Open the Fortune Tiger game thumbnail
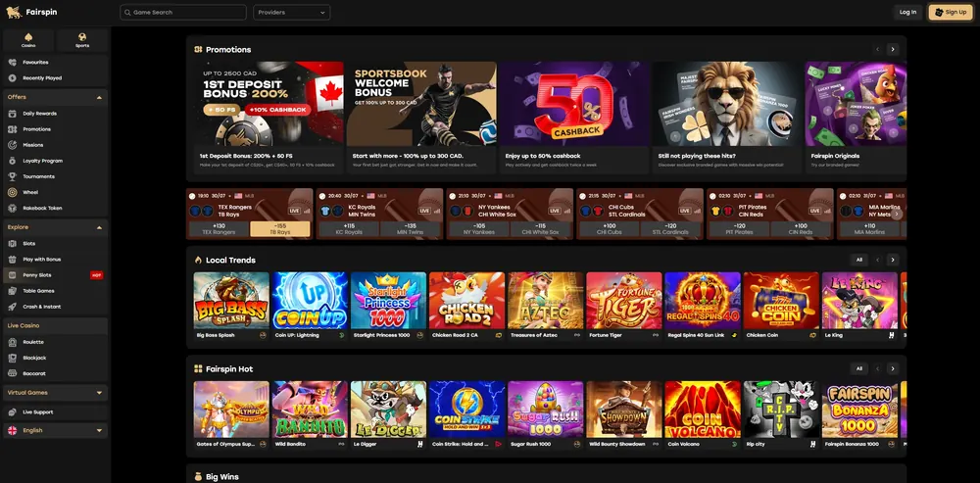This screenshot has height=483, width=980. pos(623,301)
